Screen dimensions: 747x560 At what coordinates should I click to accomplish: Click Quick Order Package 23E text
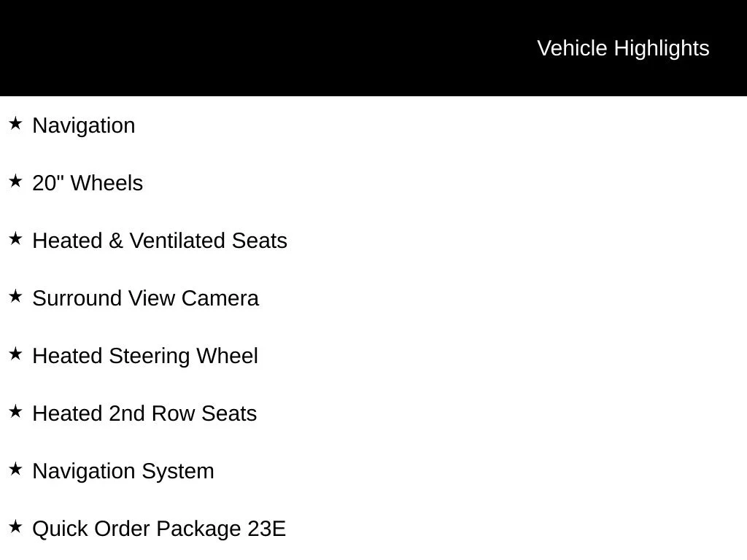[x=159, y=529]
